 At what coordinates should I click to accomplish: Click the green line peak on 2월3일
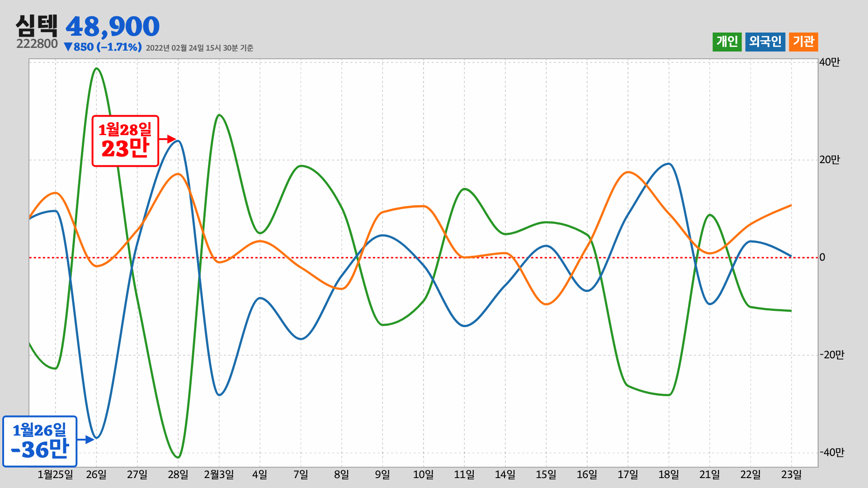pyautogui.click(x=219, y=115)
